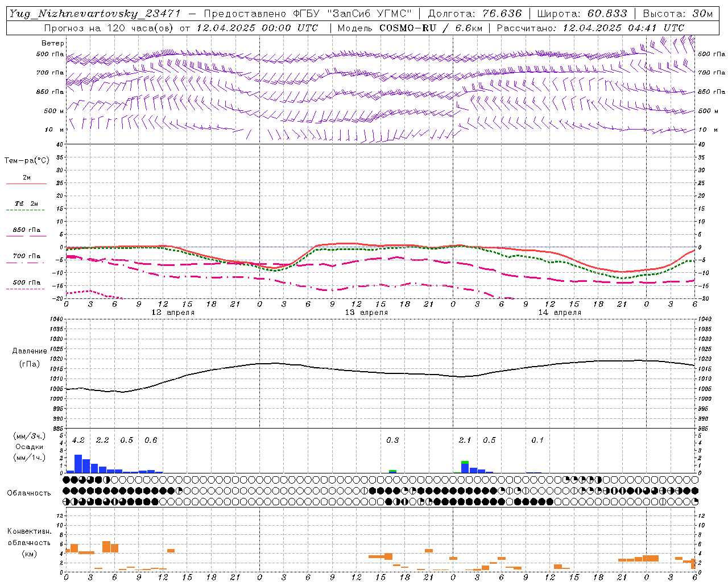Viewport: 728px width, 582px height.
Task: Click the 'Высота: 30м' header field
Action: point(677,14)
